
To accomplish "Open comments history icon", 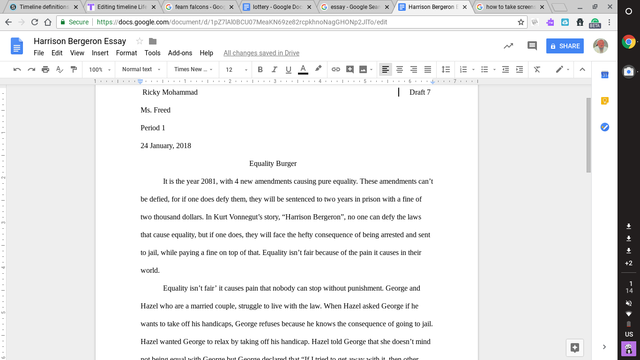I will click(x=532, y=46).
